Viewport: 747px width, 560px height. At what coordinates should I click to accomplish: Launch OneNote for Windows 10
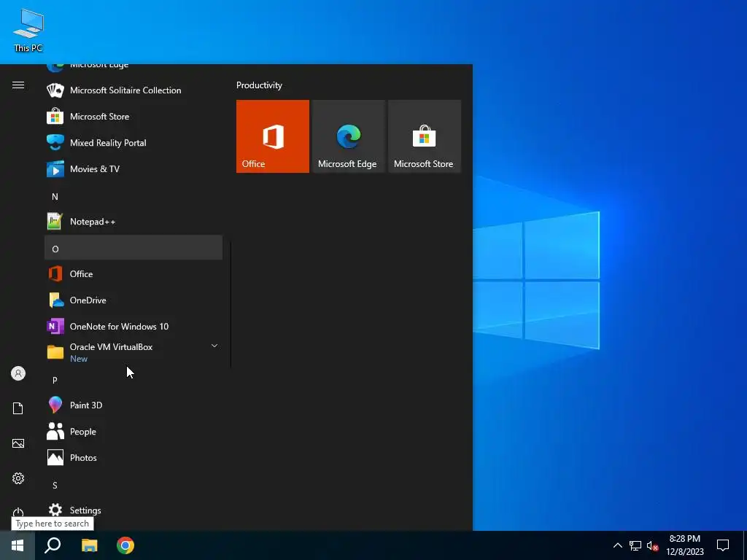pos(133,326)
